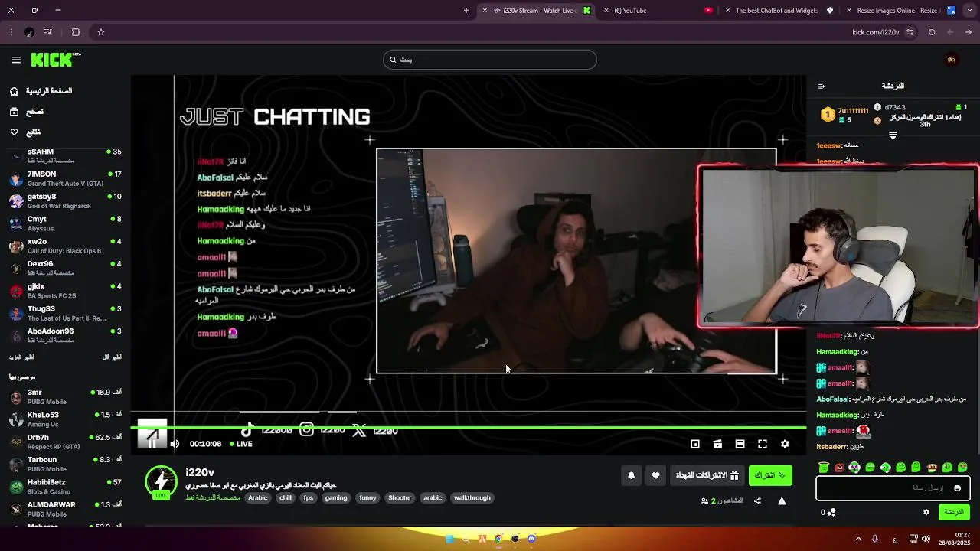Pick the red angry emote in chat
This screenshot has width=980, height=551.
[839, 468]
